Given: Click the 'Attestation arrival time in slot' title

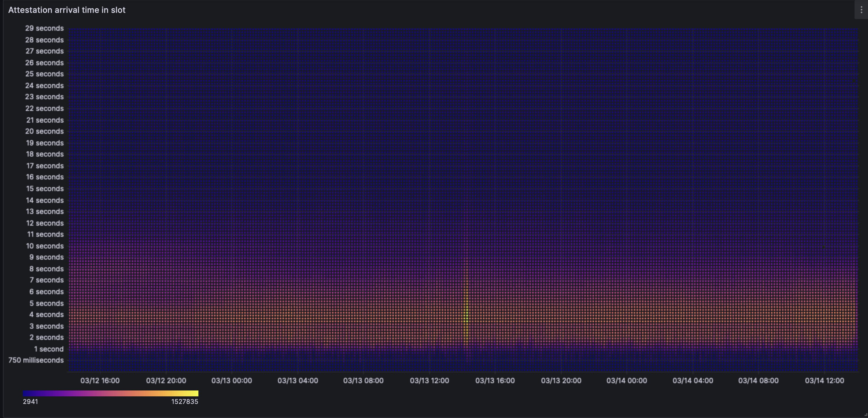Looking at the screenshot, I should coord(67,10).
